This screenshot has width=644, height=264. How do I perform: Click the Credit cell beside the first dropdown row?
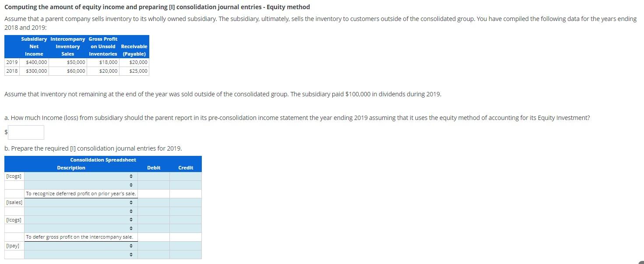pos(185,176)
